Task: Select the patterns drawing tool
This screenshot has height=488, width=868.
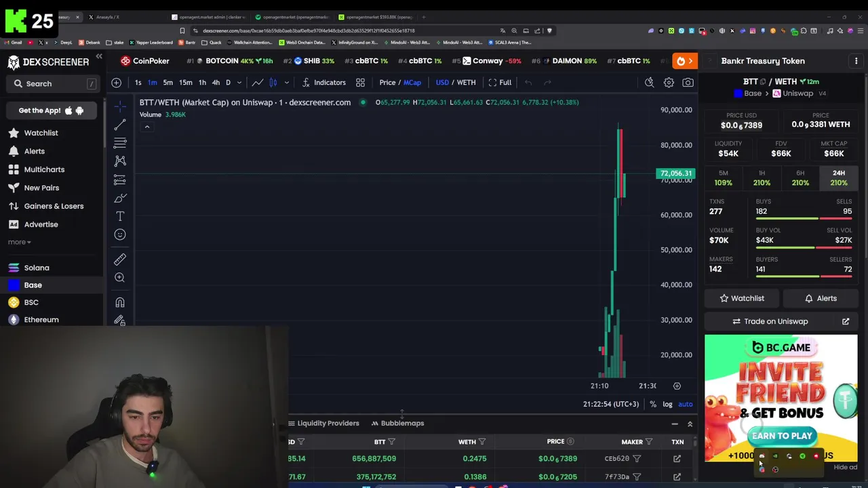Action: pyautogui.click(x=120, y=161)
